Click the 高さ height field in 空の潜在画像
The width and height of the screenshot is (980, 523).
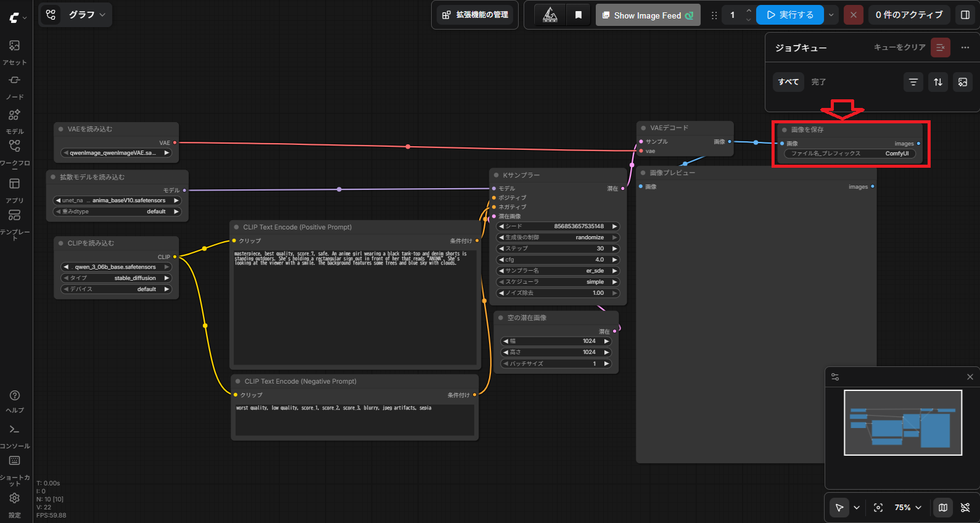coord(556,352)
